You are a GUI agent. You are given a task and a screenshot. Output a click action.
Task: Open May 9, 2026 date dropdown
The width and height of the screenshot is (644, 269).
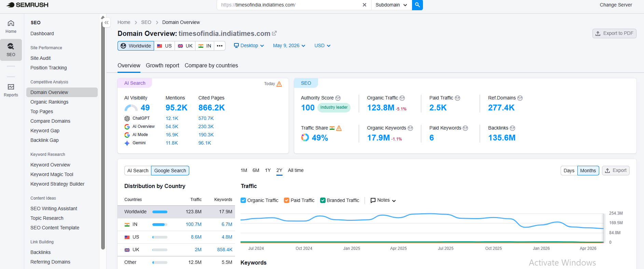[289, 45]
